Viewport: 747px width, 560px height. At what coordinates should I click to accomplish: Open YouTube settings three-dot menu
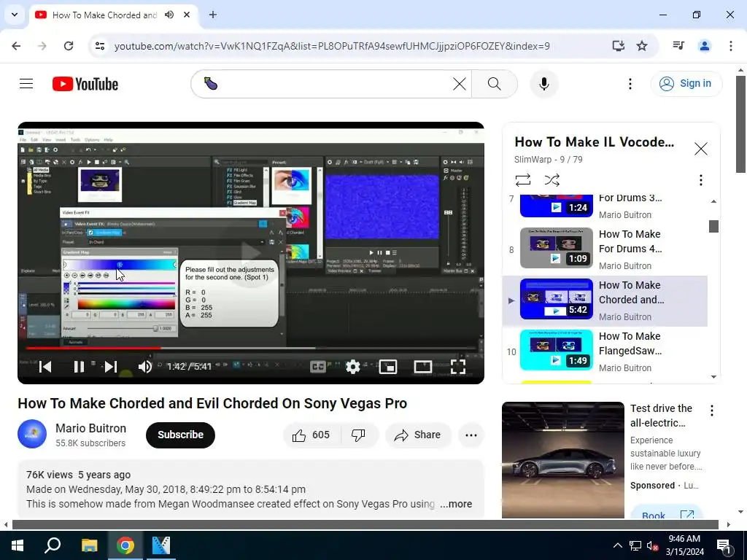point(630,84)
